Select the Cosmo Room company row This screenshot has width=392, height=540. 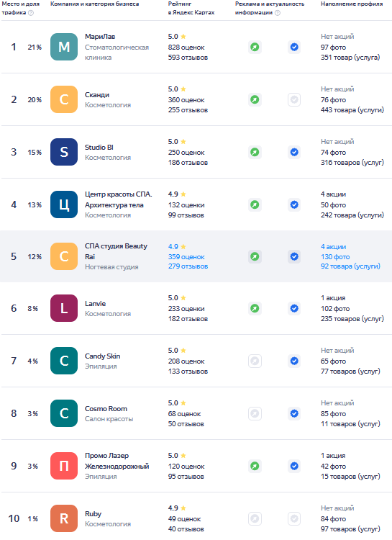(196, 413)
